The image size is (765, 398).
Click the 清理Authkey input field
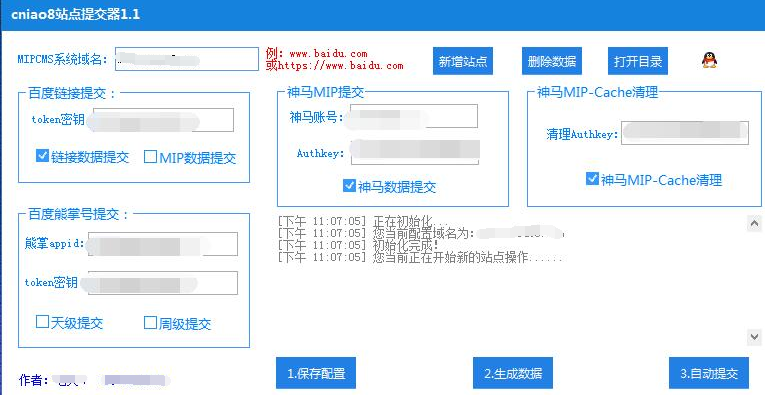[684, 133]
